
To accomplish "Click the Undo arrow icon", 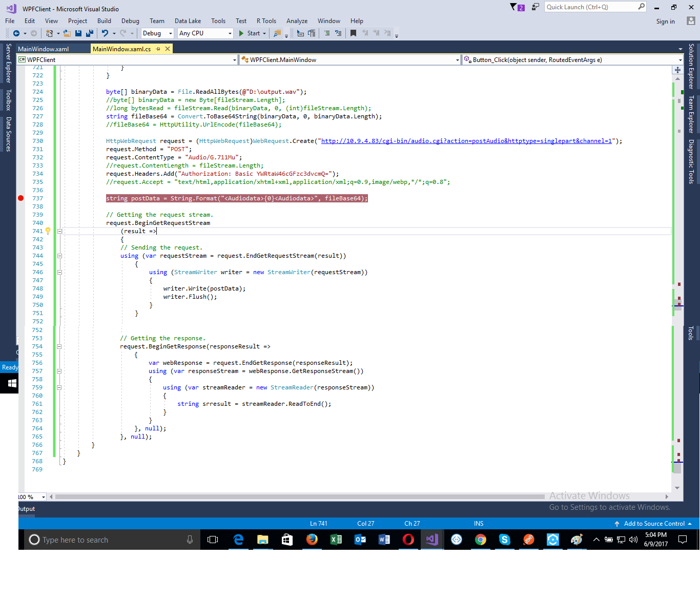I will 105,33.
